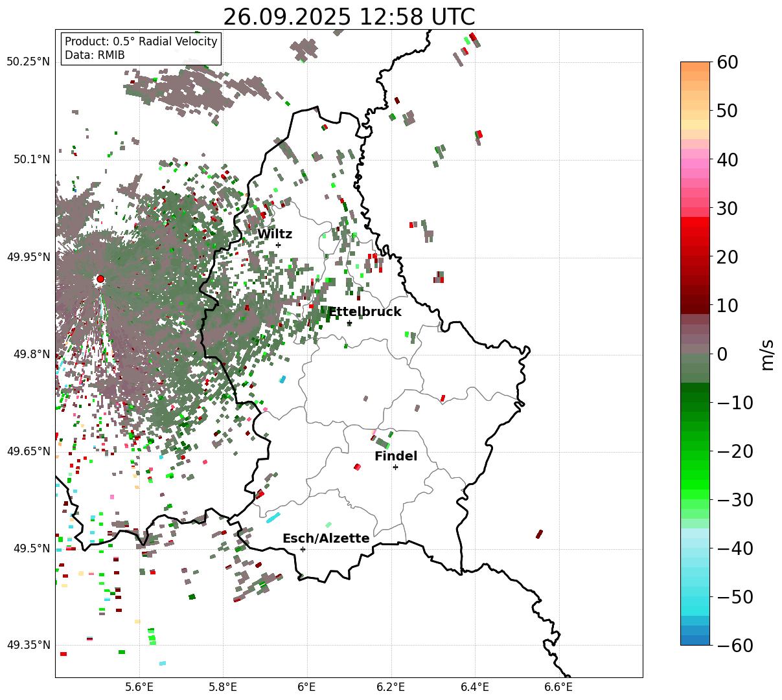Pick the cyan colorbar segment near −50
Image resolution: width=782 pixels, height=700 pixels.
pos(695,601)
